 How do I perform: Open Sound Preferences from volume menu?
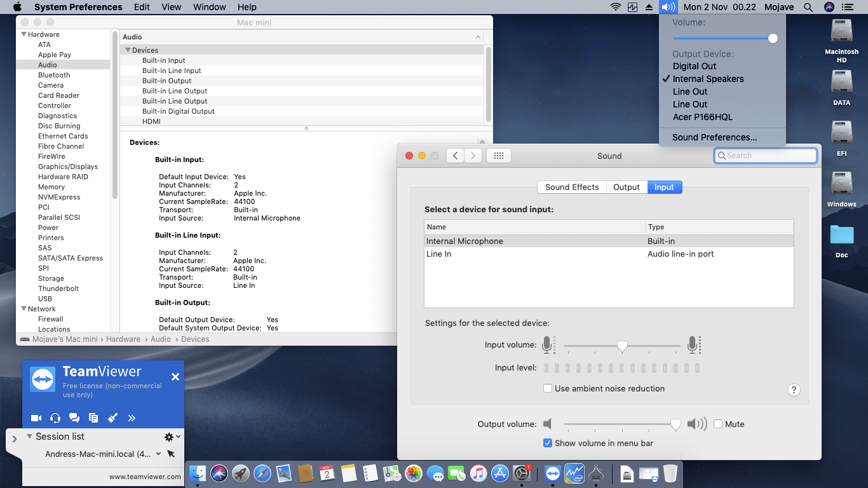(715, 137)
